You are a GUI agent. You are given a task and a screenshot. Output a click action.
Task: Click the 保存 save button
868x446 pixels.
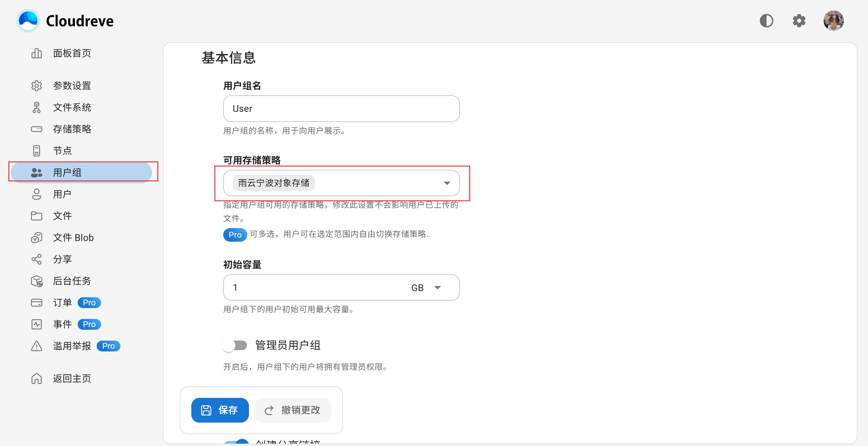pos(220,410)
